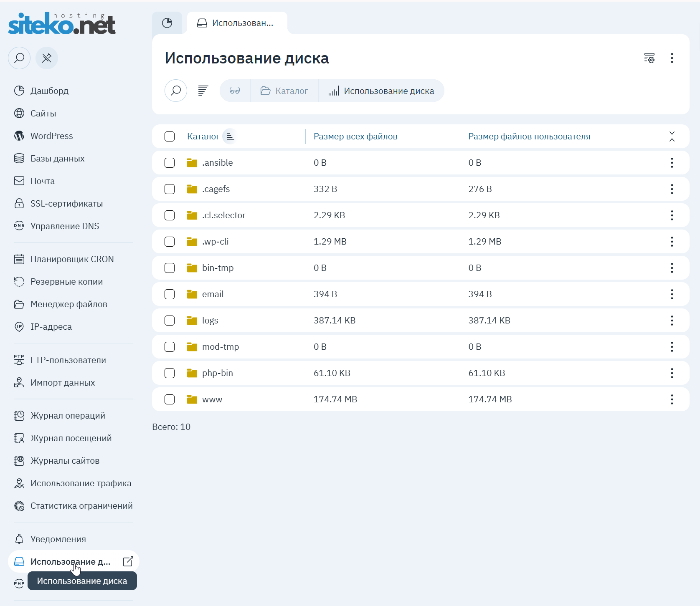Open the www folder row
This screenshot has width=700, height=606.
[421, 399]
